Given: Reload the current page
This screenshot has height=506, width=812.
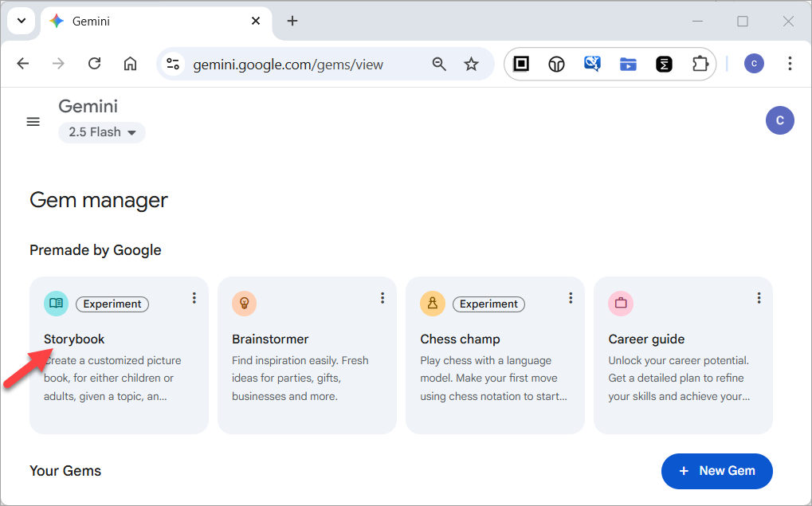Looking at the screenshot, I should tap(94, 64).
